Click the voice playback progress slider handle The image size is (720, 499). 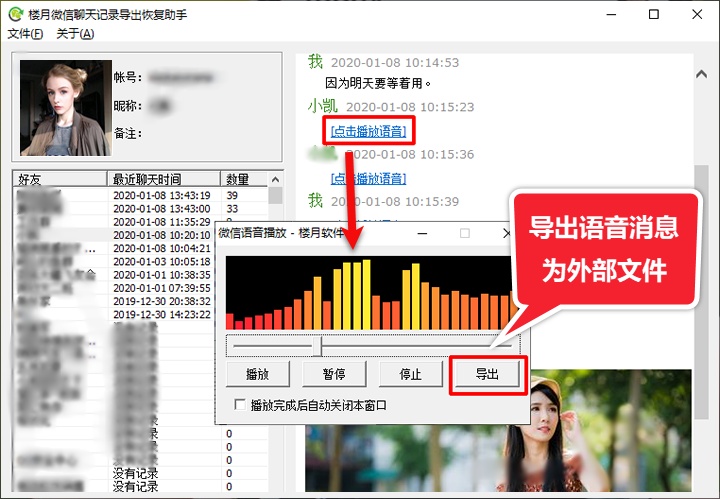coord(317,346)
